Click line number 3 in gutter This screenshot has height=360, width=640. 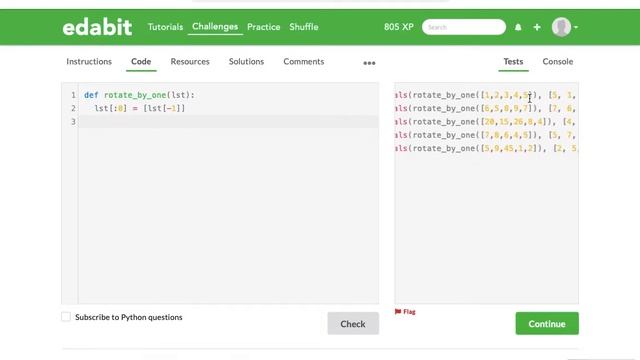(x=73, y=122)
